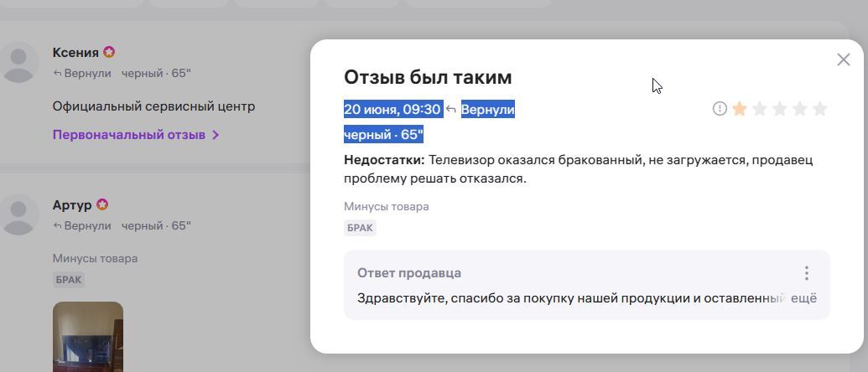This screenshot has height=372, width=868.
Task: Click Ксения's buyer badge icon
Action: pos(109,53)
